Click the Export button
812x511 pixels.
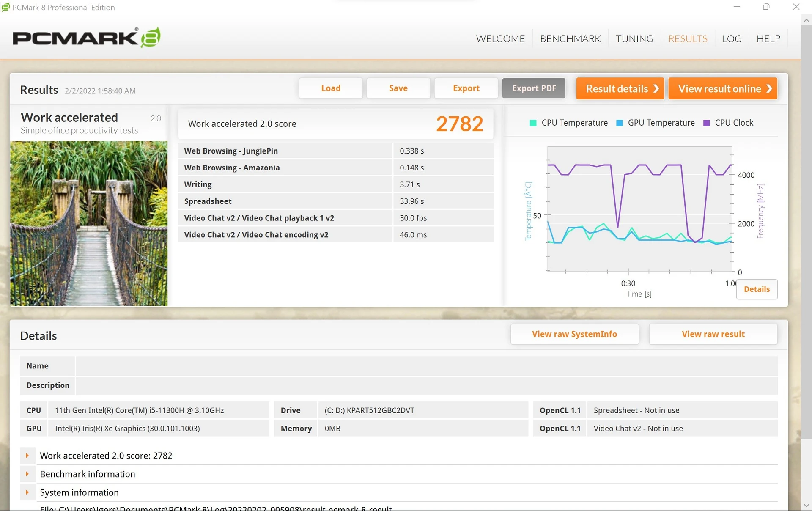click(x=466, y=88)
